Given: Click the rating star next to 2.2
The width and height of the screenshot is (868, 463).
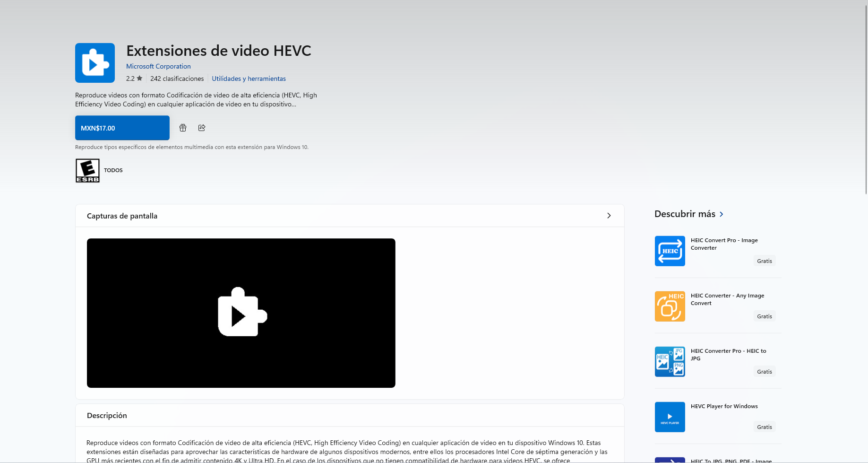Looking at the screenshot, I should click(x=139, y=79).
